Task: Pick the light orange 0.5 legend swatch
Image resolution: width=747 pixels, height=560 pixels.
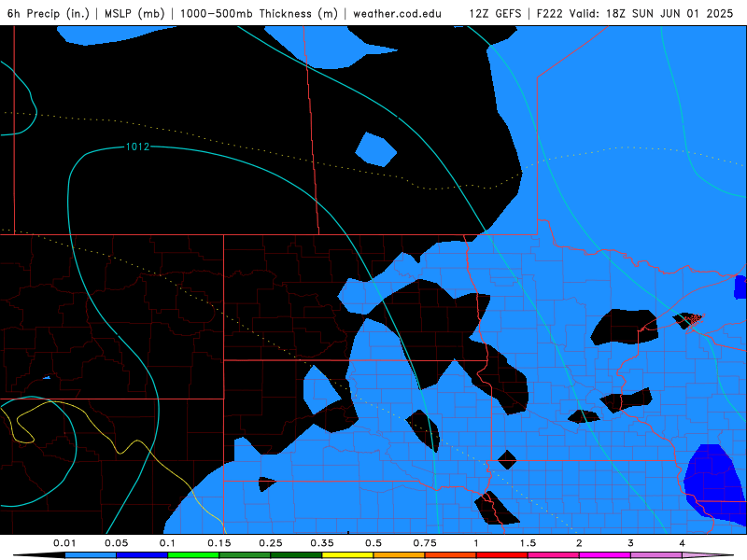Action: pos(400,555)
